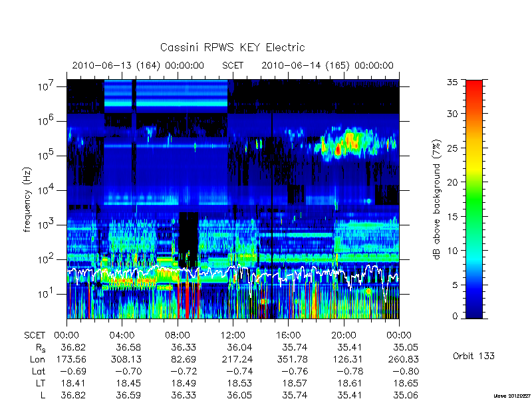Click the red top of the color scale bar
Screen dimensions: 532x399
click(474, 85)
